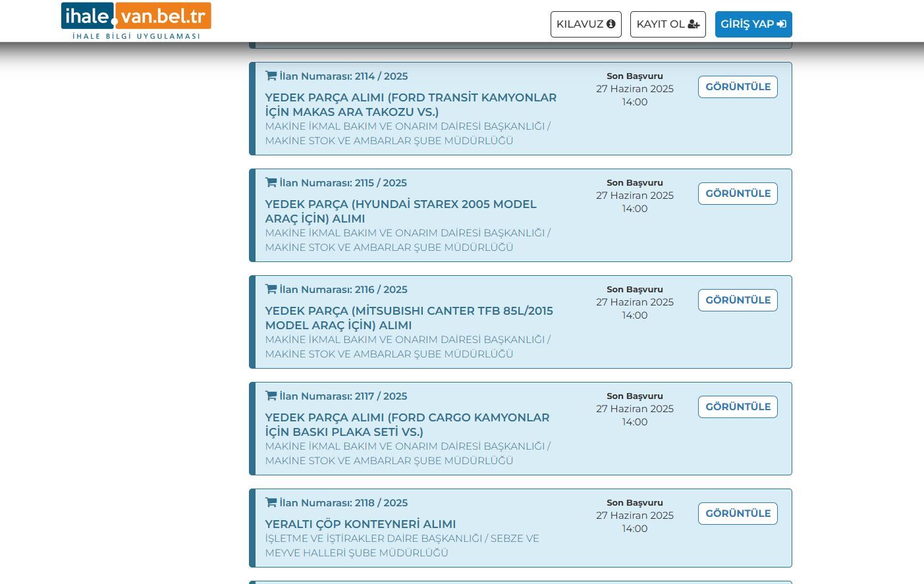
Task: Click the cart icon for listing 2115 / 2025
Action: [271, 182]
